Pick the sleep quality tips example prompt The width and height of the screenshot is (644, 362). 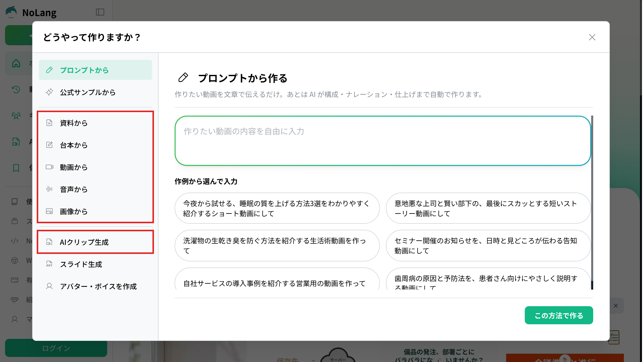(x=277, y=208)
